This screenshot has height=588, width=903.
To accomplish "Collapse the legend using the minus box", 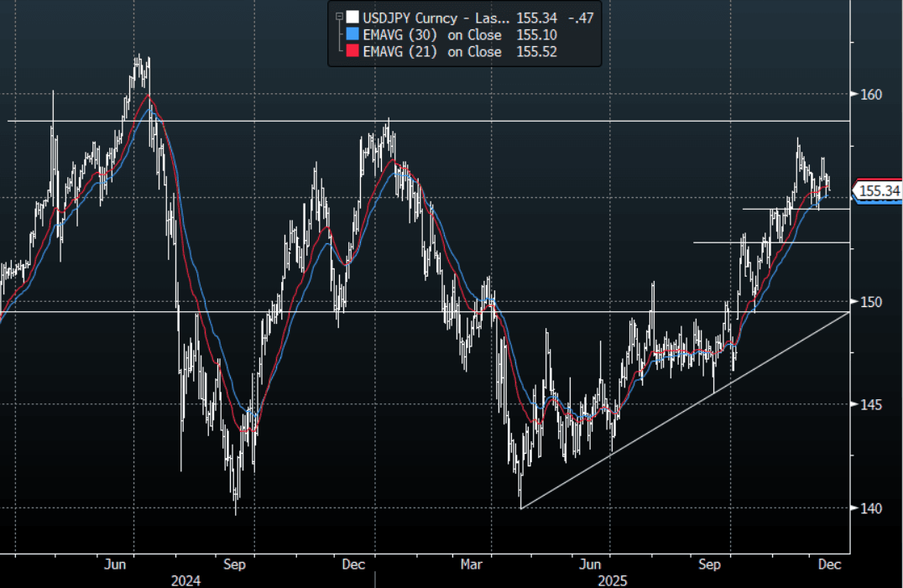I will point(339,18).
